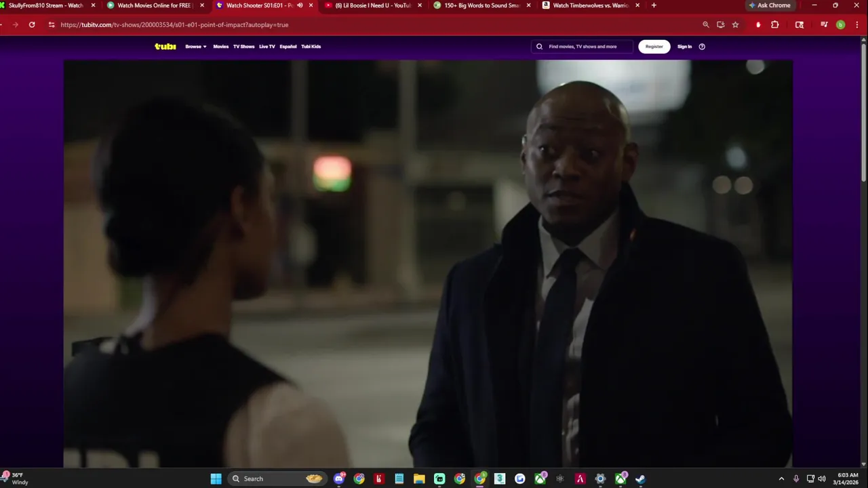Open Live TV on Tubi
Image resolution: width=868 pixels, height=488 pixels.
click(267, 47)
